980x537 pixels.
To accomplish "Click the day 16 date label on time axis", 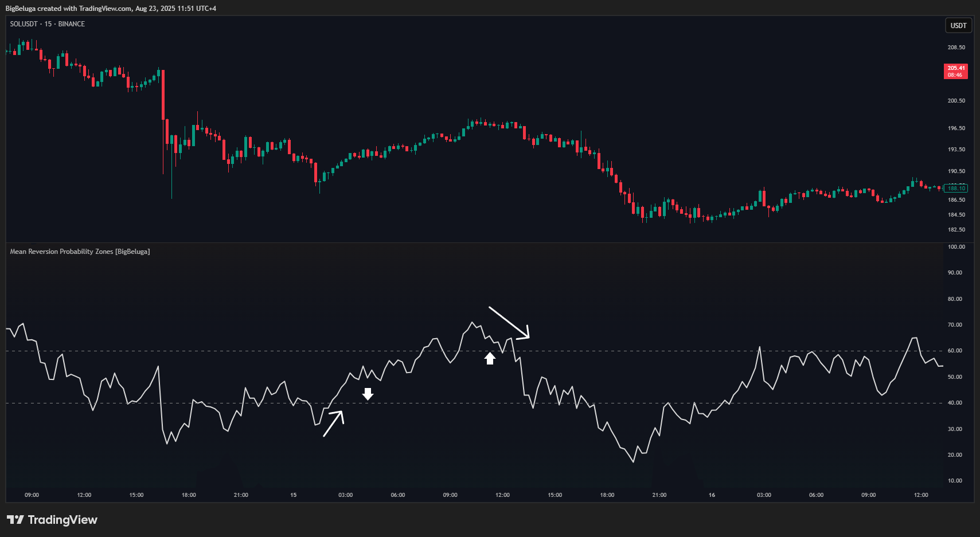I will tap(712, 495).
